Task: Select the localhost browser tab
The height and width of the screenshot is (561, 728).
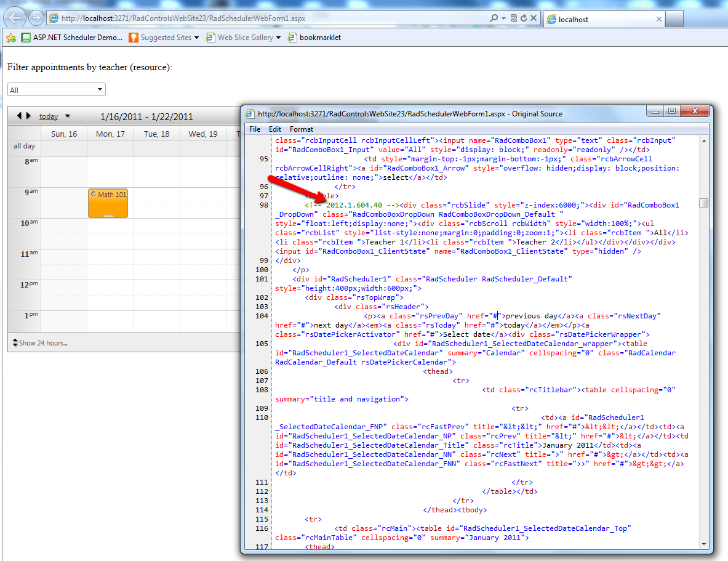Action: (x=604, y=19)
